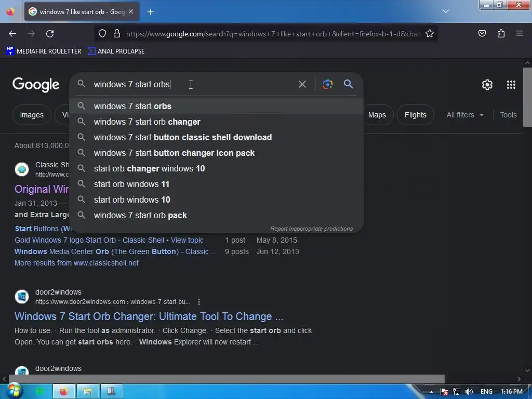Open the file explorer taskbar button
This screenshot has width=532, height=399.
click(87, 392)
